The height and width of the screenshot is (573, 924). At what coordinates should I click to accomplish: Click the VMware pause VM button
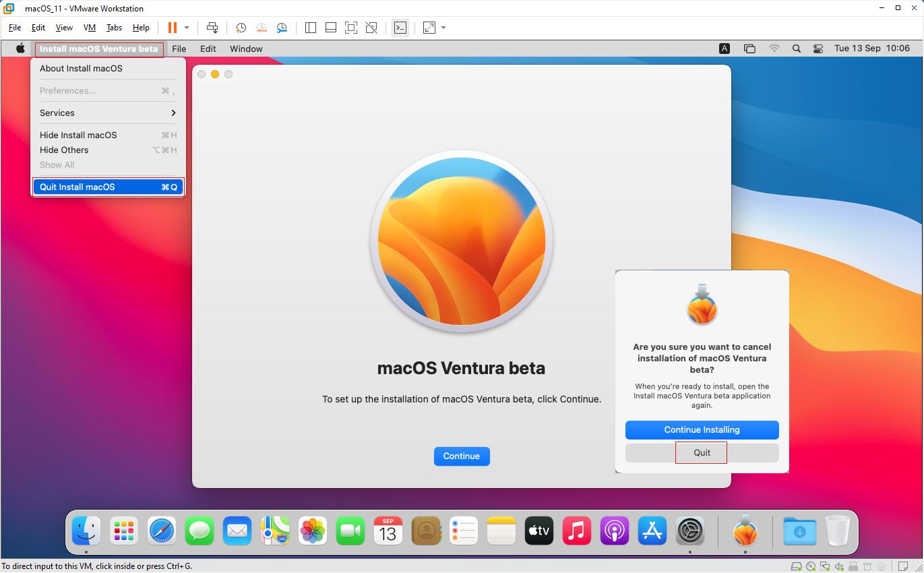click(x=172, y=28)
